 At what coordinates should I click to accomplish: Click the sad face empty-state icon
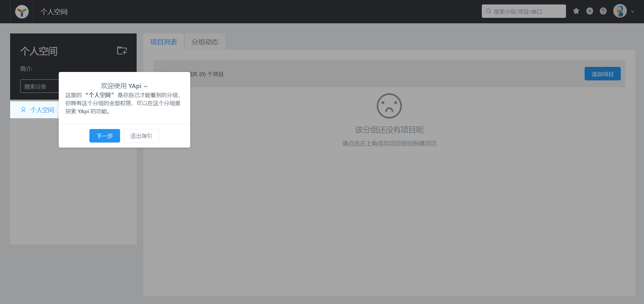(389, 106)
